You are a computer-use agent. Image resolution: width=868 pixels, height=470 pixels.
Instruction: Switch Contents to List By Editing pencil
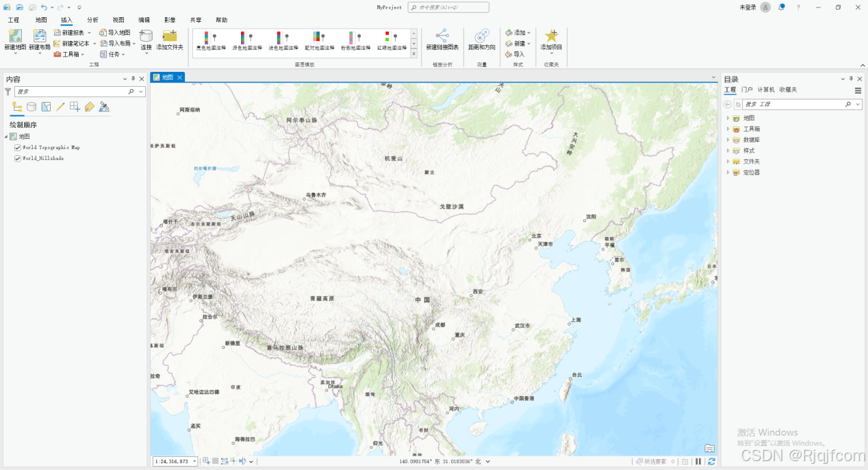coord(60,107)
